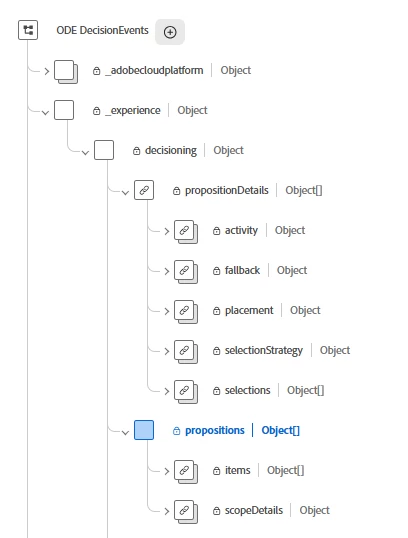This screenshot has height=538, width=408.
Task: Click the highlighted blue box beside propositions
Action: tap(144, 430)
